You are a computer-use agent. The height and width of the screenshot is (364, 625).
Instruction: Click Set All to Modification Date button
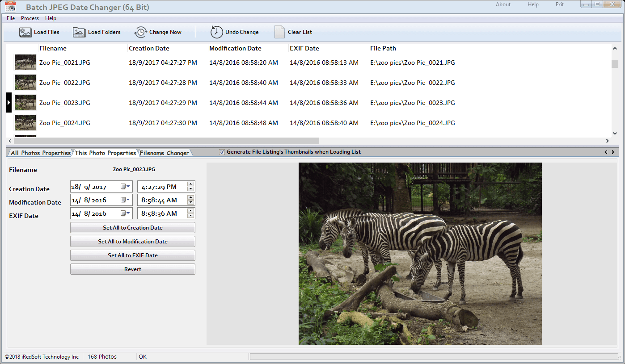click(x=133, y=242)
